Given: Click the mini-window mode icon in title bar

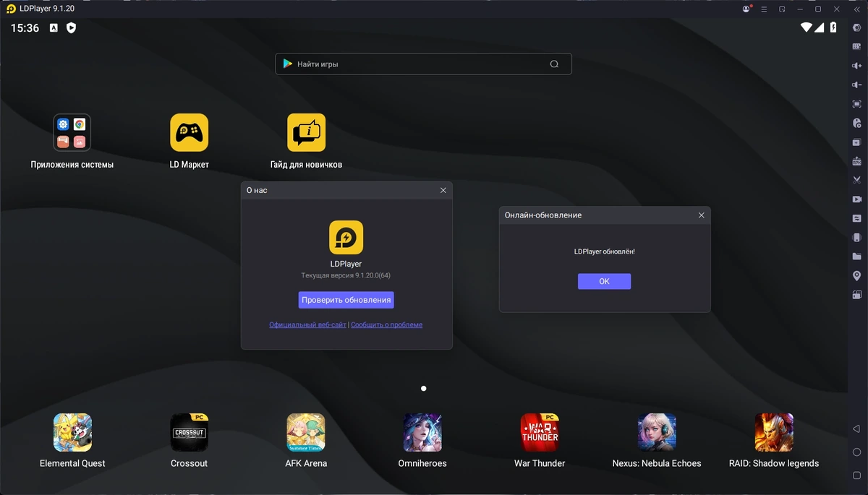Looking at the screenshot, I should click(x=782, y=9).
